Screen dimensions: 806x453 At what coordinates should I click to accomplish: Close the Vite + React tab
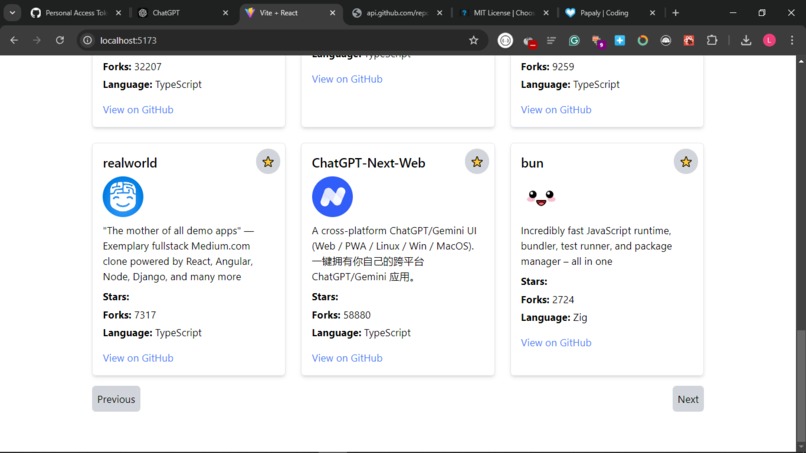point(332,13)
